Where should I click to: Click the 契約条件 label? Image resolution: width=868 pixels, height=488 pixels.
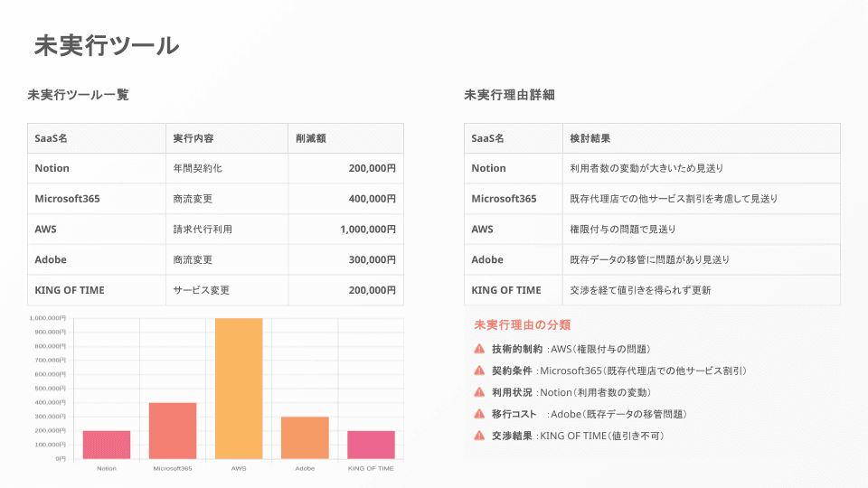coord(512,371)
